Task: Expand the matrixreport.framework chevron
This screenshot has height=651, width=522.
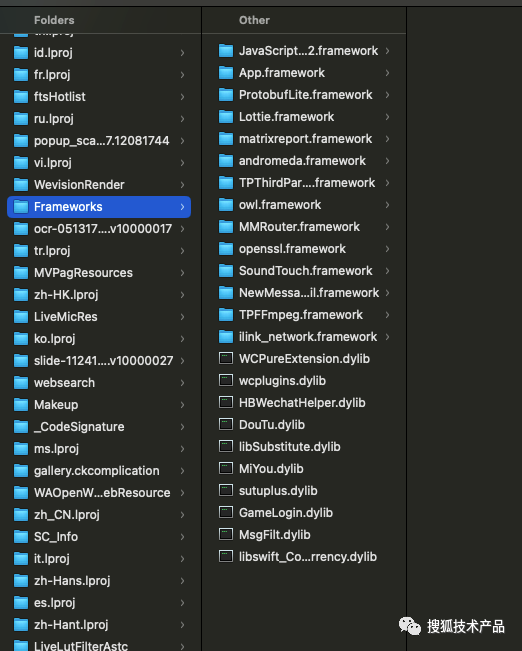Action: click(387, 139)
